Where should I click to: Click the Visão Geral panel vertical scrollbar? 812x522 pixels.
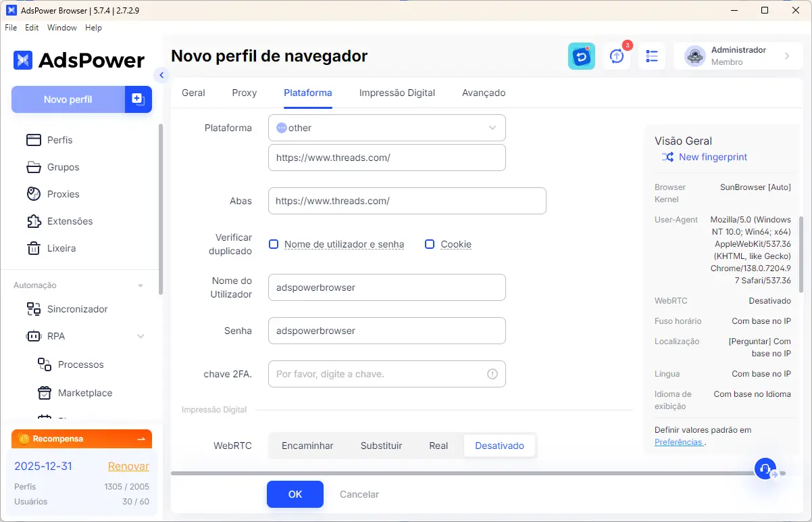801,254
